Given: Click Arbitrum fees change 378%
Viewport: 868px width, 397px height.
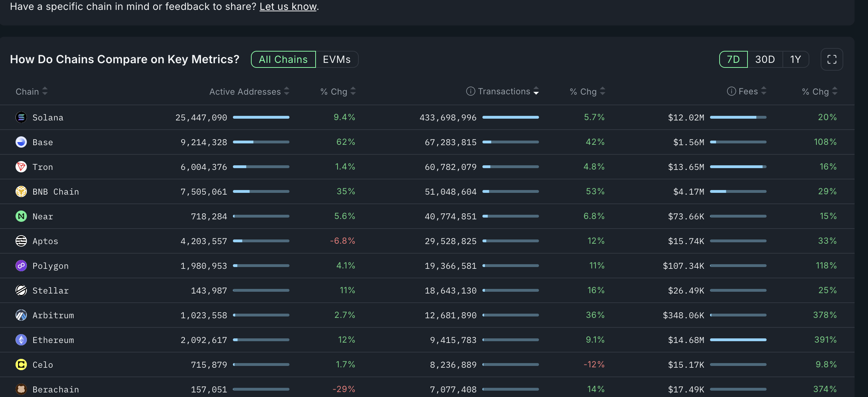Looking at the screenshot, I should pos(825,315).
